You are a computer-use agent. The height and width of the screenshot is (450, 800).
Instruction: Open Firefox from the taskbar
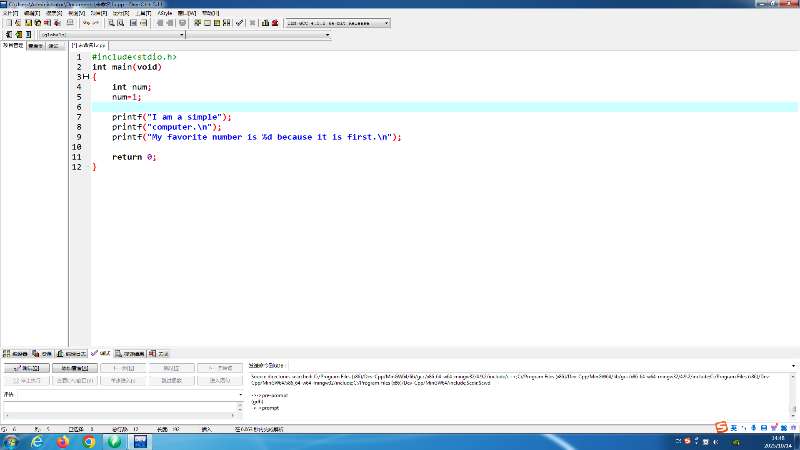[x=63, y=442]
